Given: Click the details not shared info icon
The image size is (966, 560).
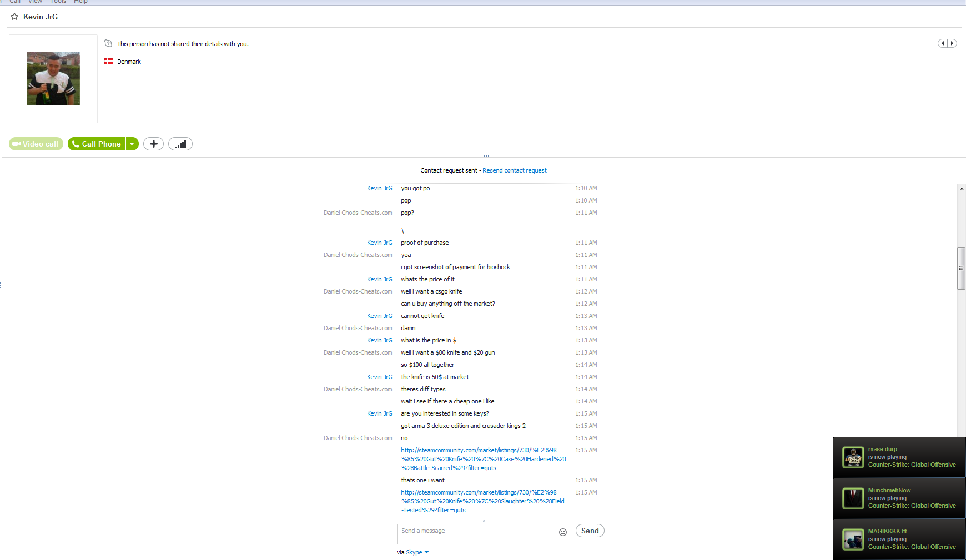Looking at the screenshot, I should pos(108,43).
